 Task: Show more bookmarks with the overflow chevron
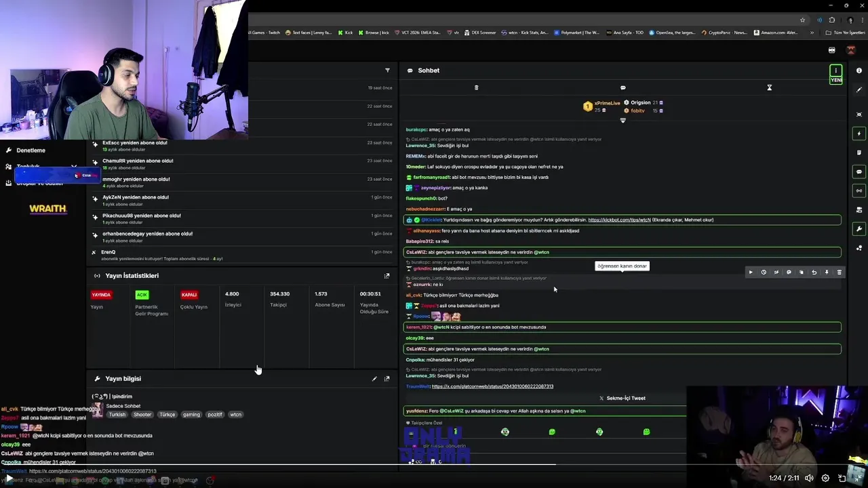[812, 33]
